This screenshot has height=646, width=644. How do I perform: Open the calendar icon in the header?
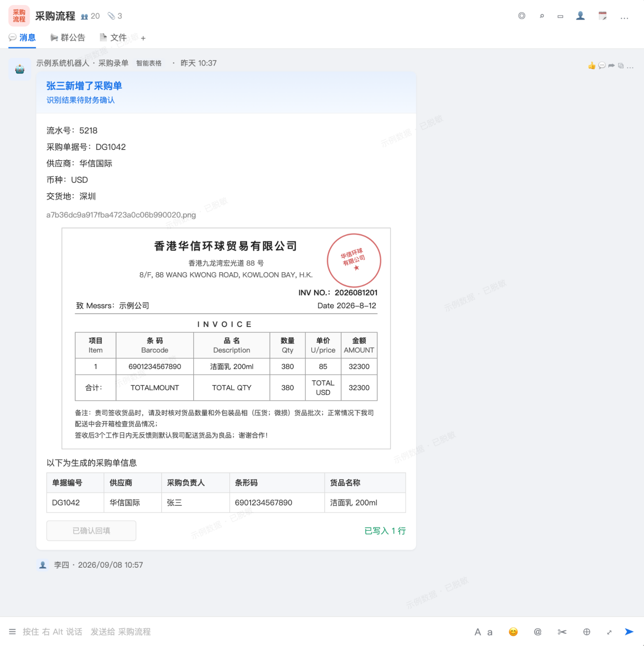(x=602, y=16)
